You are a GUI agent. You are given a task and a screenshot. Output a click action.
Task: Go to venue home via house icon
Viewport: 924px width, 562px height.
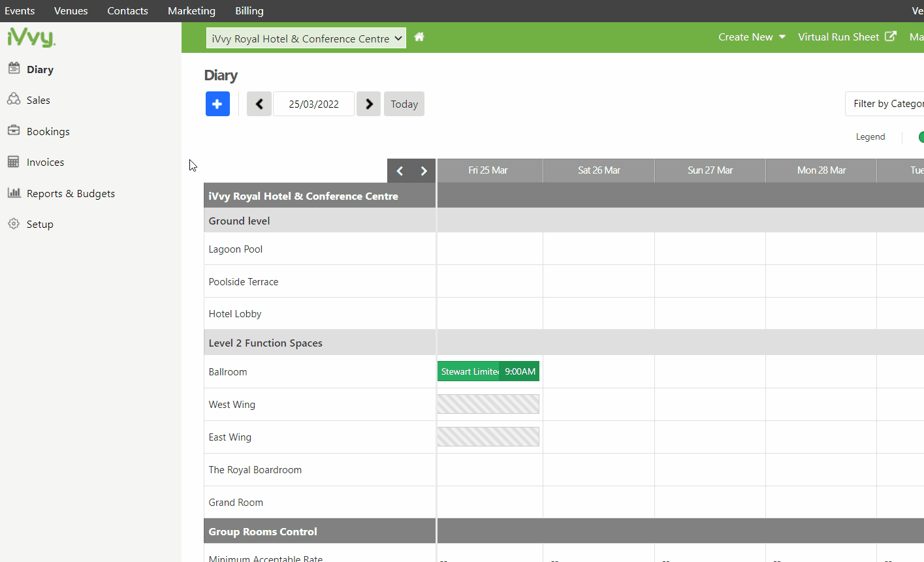click(x=419, y=37)
